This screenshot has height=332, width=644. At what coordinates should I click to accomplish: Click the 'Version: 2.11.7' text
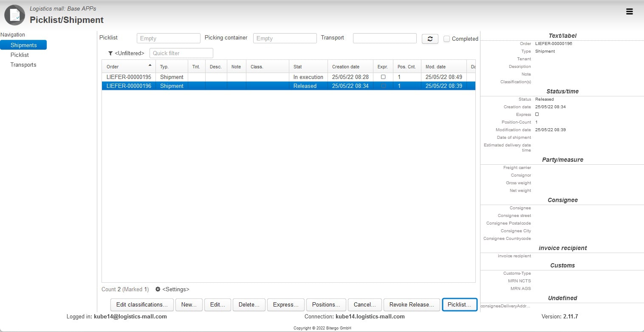(x=559, y=317)
